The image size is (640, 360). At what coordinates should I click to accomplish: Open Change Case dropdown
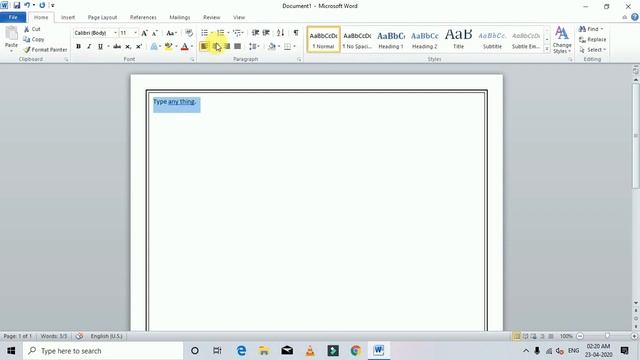coord(171,33)
